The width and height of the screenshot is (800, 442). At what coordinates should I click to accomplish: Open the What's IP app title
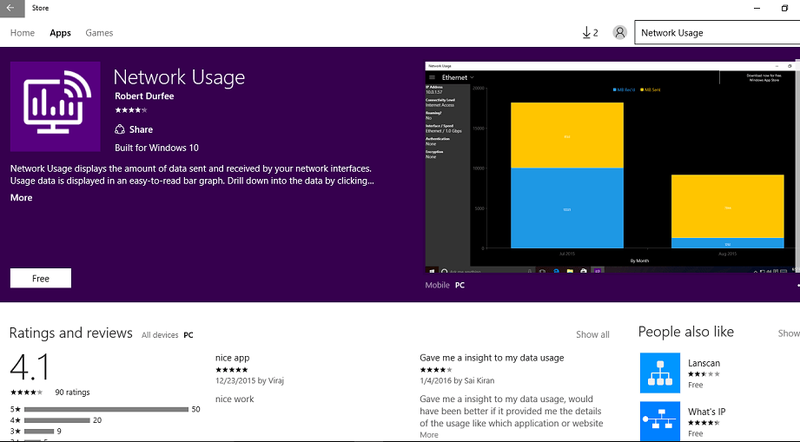pyautogui.click(x=706, y=411)
